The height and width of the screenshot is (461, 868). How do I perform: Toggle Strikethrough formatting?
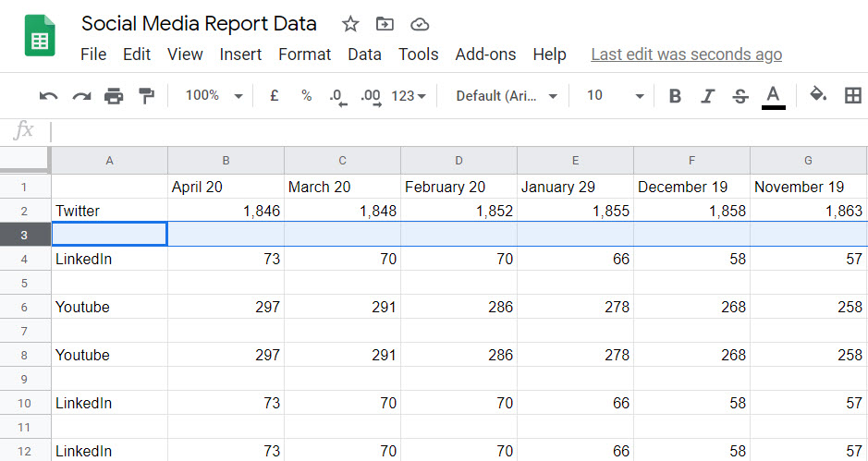click(740, 96)
